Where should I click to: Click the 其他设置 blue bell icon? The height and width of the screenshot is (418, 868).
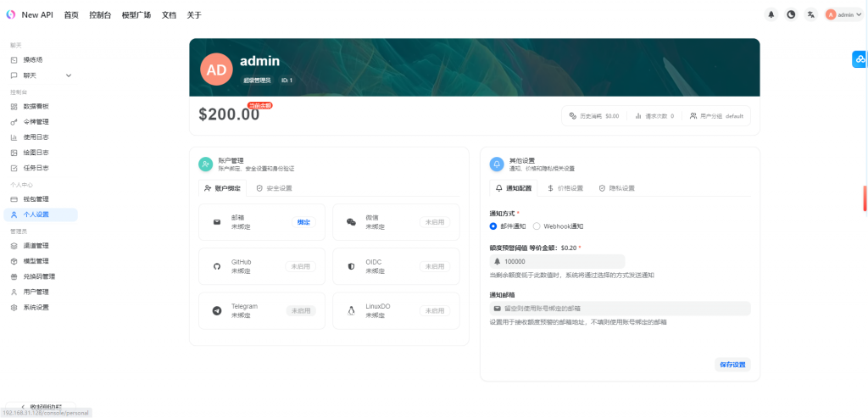click(497, 164)
